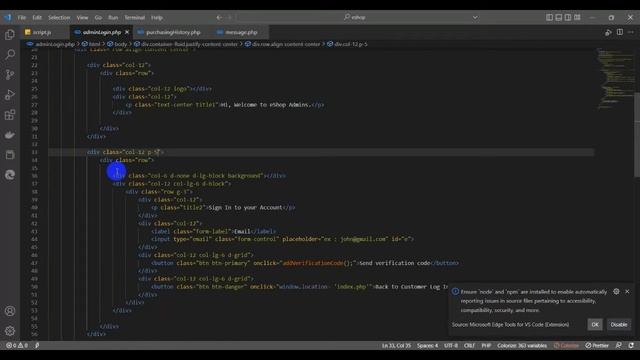Viewport: 640px width, 360px height.
Task: Go forward with the navigation arrow
Action: click(x=230, y=18)
